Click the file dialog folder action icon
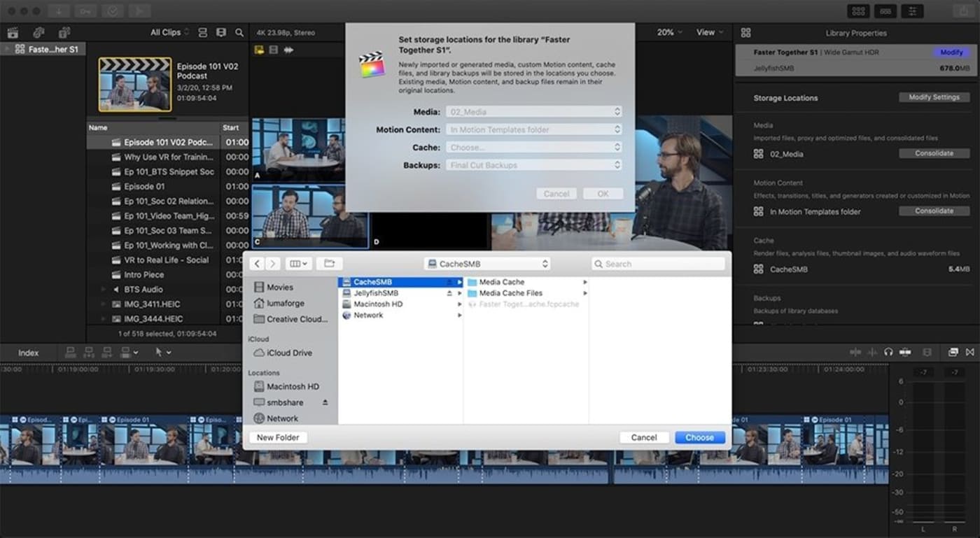Viewport: 980px width, 538px height. [x=328, y=264]
